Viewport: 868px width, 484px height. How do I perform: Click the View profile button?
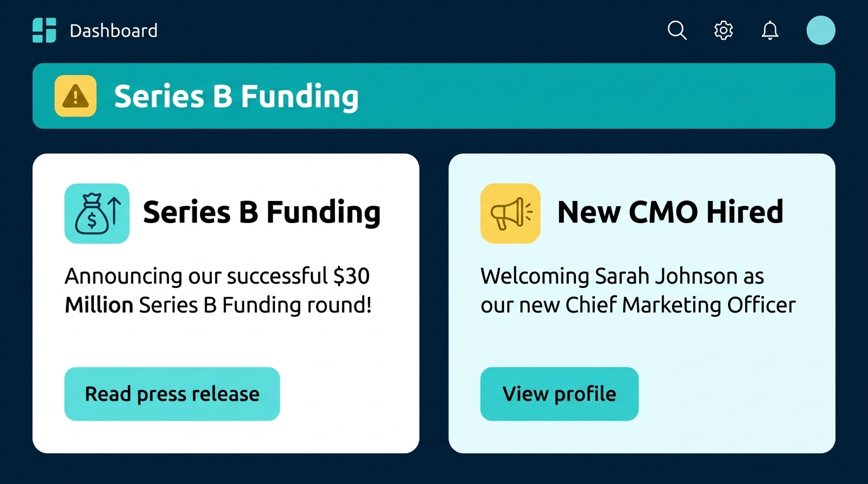tap(559, 394)
